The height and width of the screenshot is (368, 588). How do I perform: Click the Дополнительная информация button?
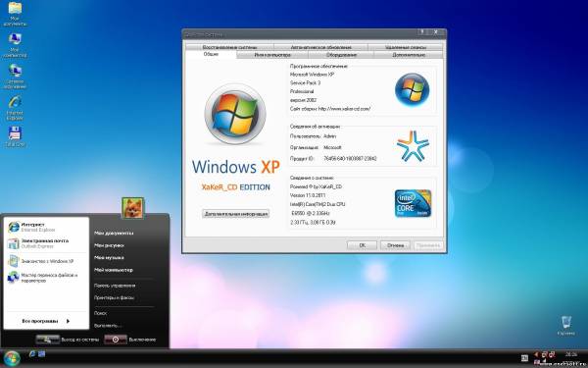point(235,214)
